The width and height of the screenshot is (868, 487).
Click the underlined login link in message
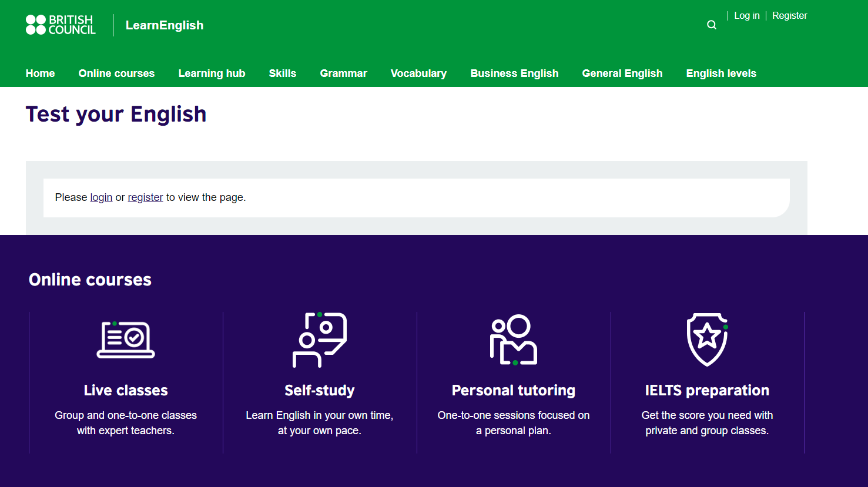point(101,197)
